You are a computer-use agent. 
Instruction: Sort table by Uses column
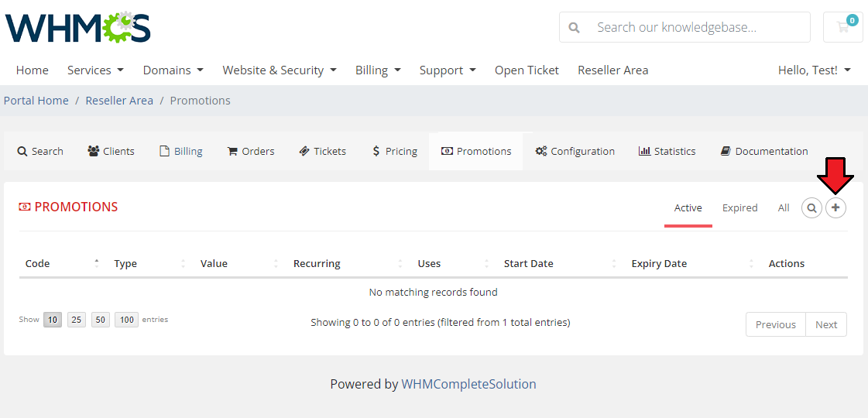[x=454, y=263]
